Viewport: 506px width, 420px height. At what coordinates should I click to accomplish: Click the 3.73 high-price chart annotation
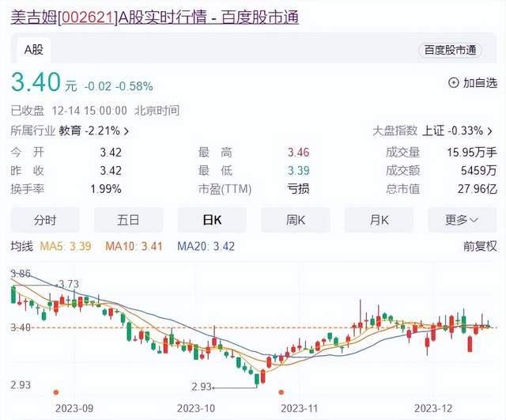tap(69, 284)
